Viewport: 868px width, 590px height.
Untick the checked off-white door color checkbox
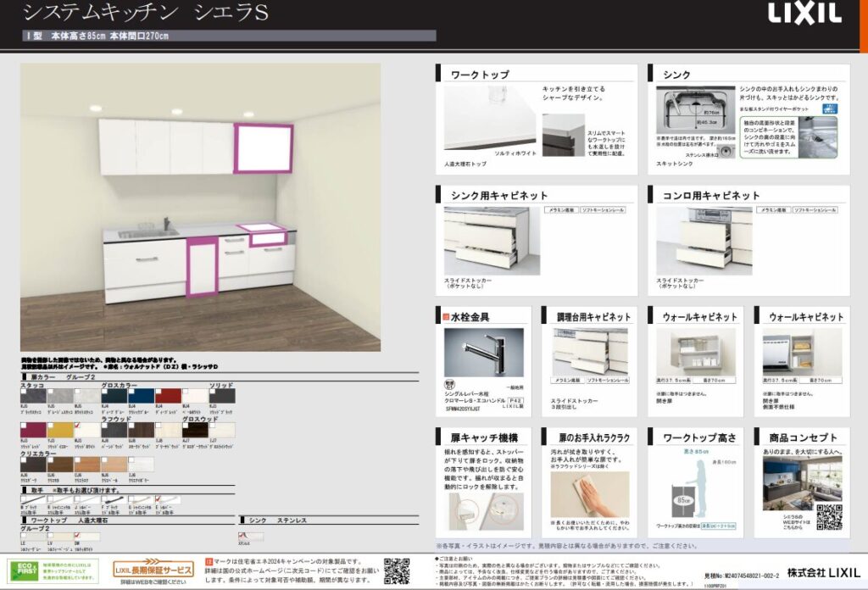78,426
